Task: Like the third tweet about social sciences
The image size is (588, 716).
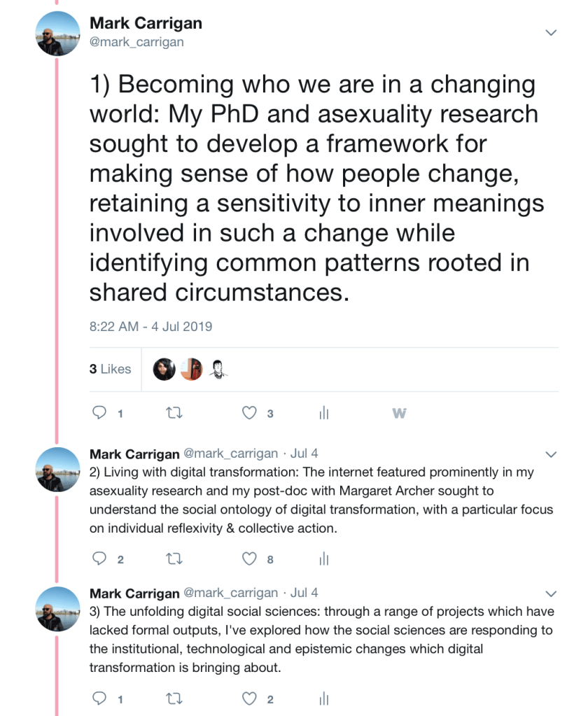Action: coord(250,699)
